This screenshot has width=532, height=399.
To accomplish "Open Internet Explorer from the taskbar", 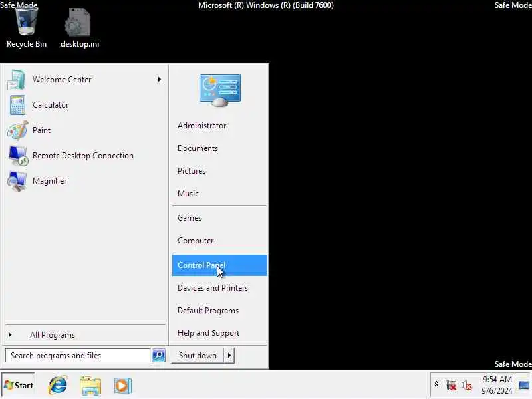I will tap(58, 385).
